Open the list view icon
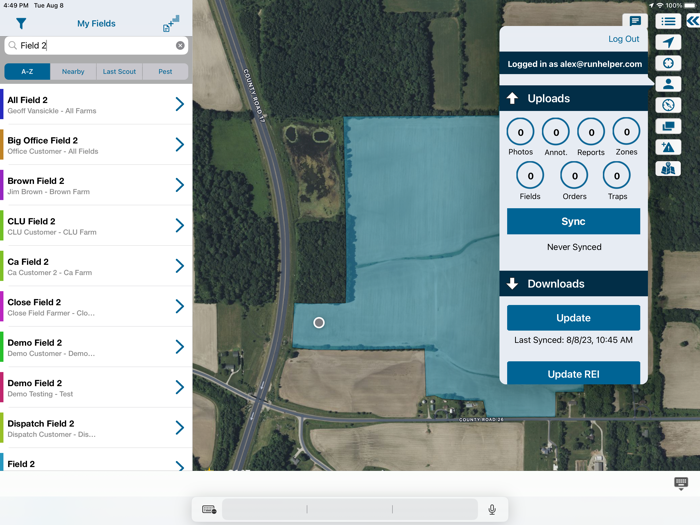The image size is (700, 525). pos(668,21)
